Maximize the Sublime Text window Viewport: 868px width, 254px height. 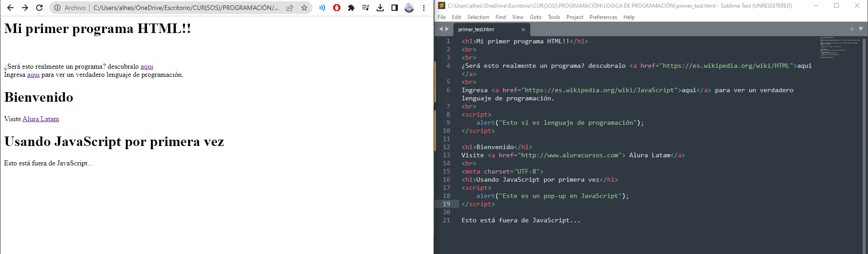pyautogui.click(x=836, y=6)
